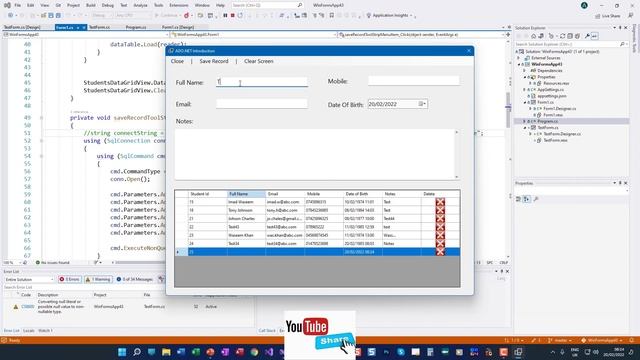Image resolution: width=640 pixels, height=360 pixels.
Task: Open the Date Of Birth calendar dropdown
Action: point(423,104)
